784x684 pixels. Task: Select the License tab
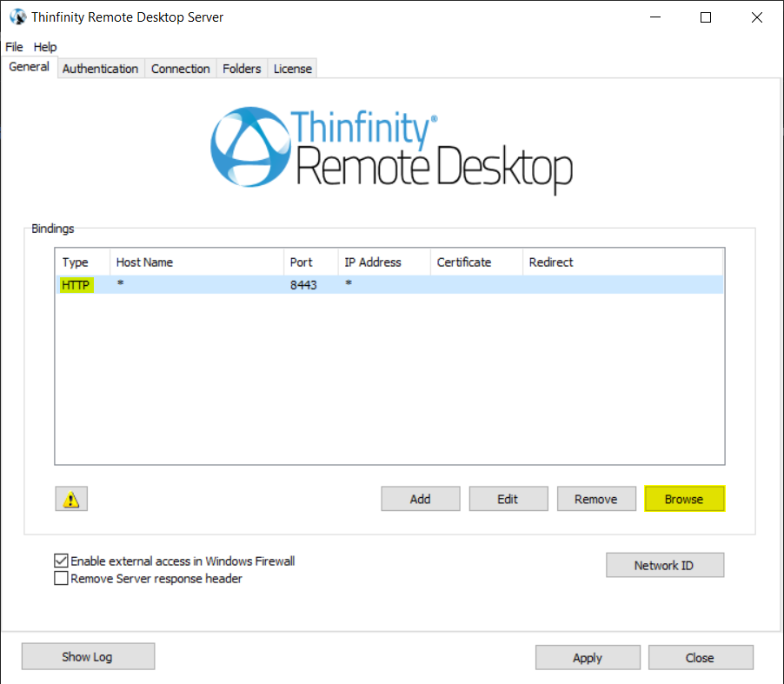point(293,69)
